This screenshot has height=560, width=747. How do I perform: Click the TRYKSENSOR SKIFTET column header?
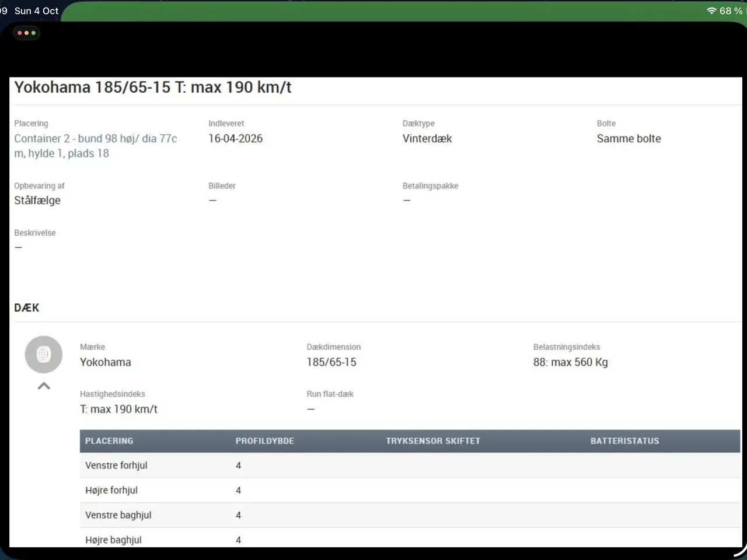433,441
